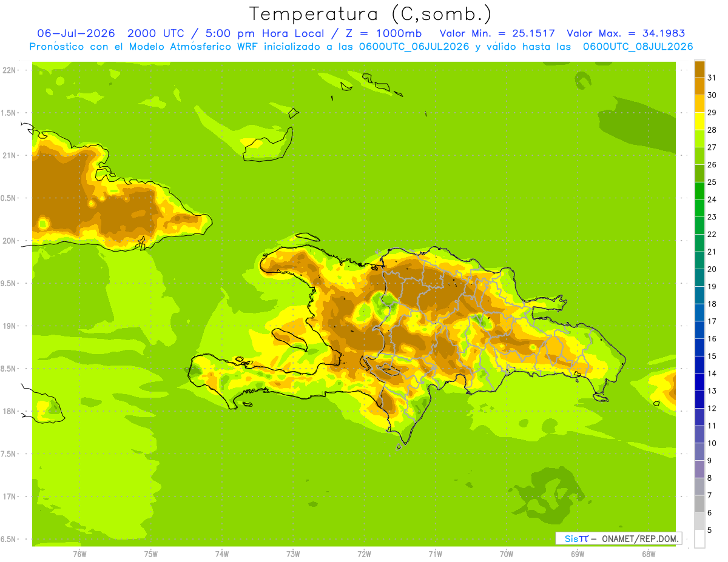The image size is (728, 562).
Task: Pick the legend band between 25 and 26
Action: pyautogui.click(x=699, y=173)
